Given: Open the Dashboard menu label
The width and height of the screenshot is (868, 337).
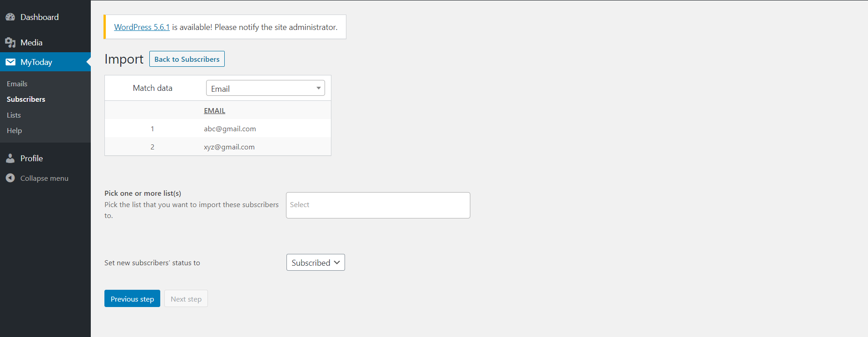Looking at the screenshot, I should point(39,17).
